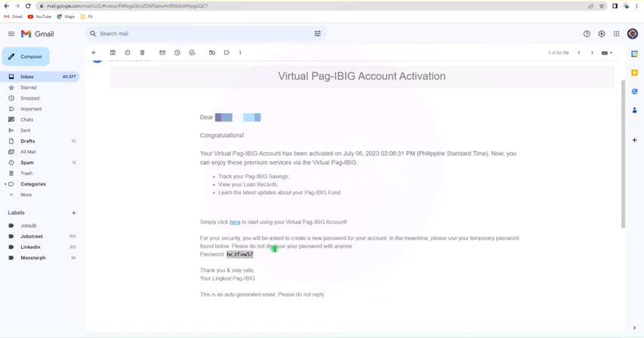Click the email vertical scrollbar
Viewport: 644px width, 338px height.
(x=623, y=154)
